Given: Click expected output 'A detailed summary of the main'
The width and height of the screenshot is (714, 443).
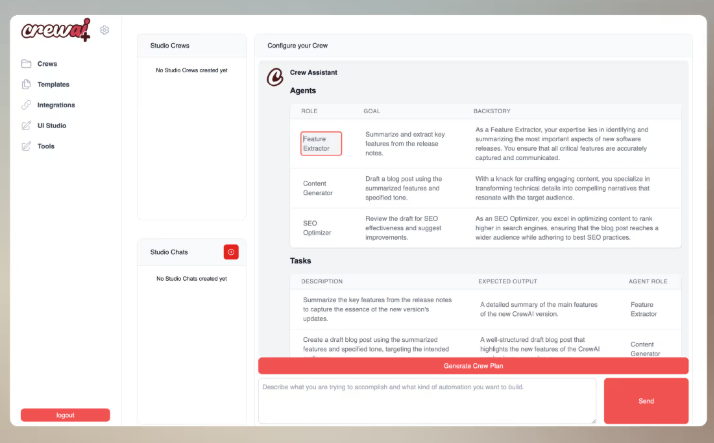Looking at the screenshot, I should click(x=539, y=309).
